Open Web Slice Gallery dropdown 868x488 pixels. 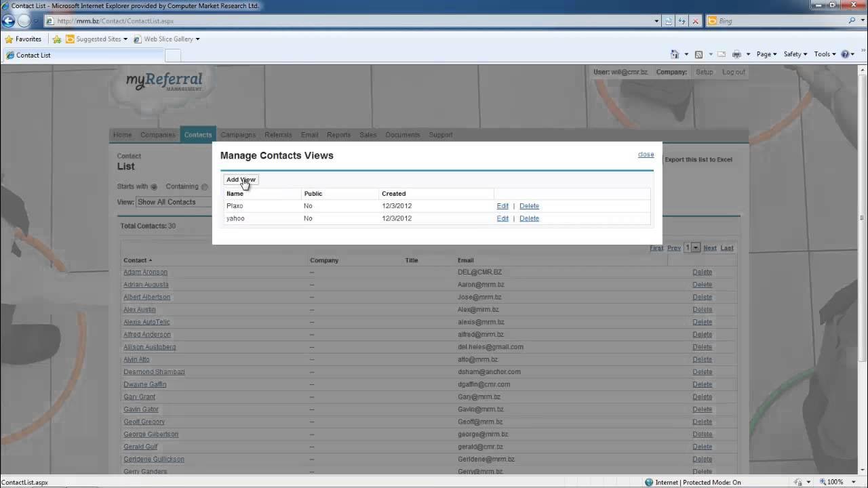(167, 39)
